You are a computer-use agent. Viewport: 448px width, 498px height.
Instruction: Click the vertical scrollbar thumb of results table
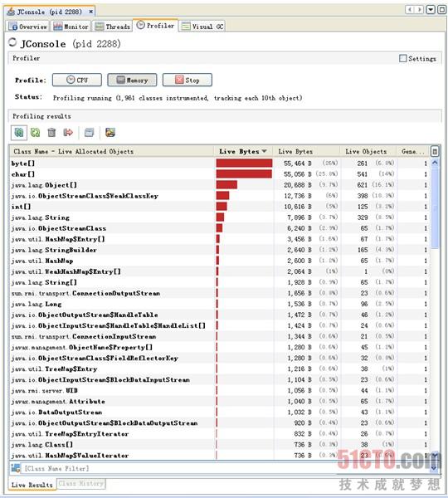[x=435, y=208]
